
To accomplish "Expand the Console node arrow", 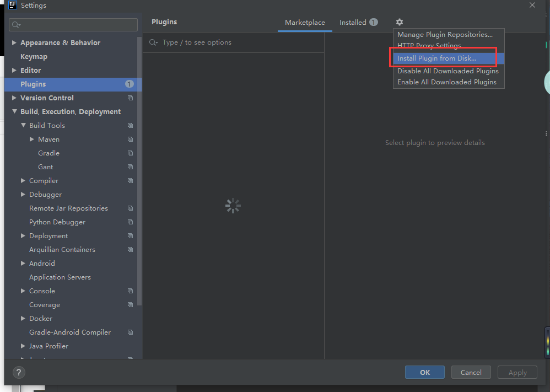I will tap(23, 291).
